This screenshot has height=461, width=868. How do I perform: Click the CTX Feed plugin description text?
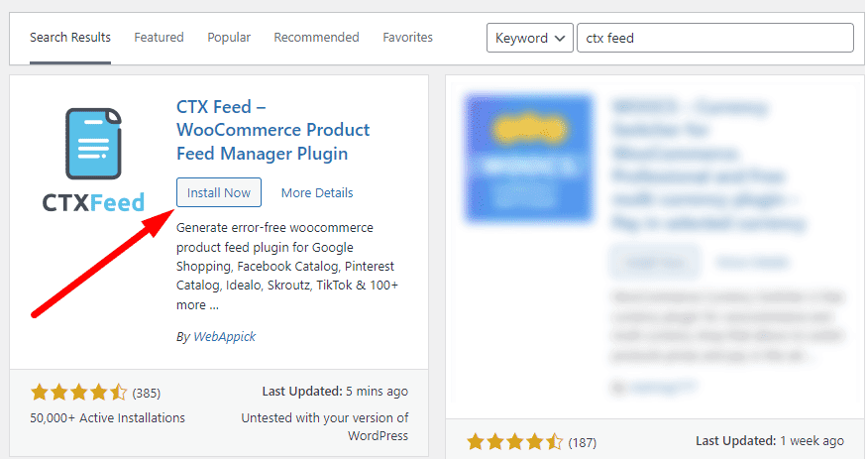tap(286, 266)
